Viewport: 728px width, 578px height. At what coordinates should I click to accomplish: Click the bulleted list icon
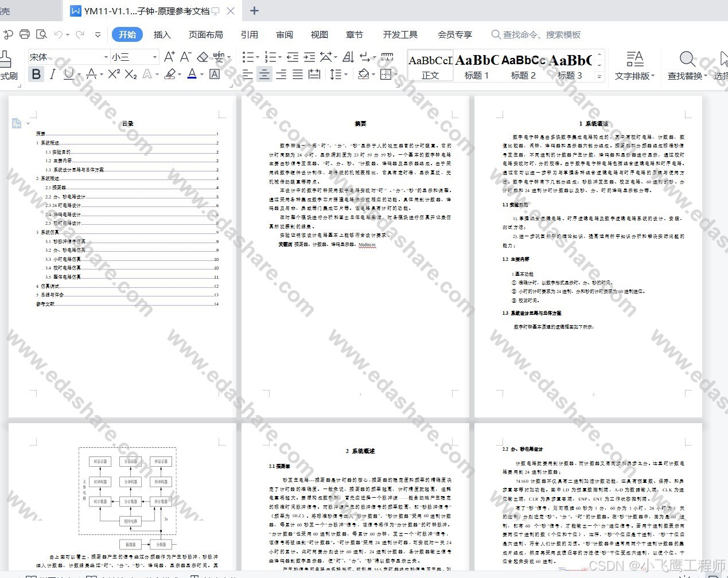[x=248, y=57]
